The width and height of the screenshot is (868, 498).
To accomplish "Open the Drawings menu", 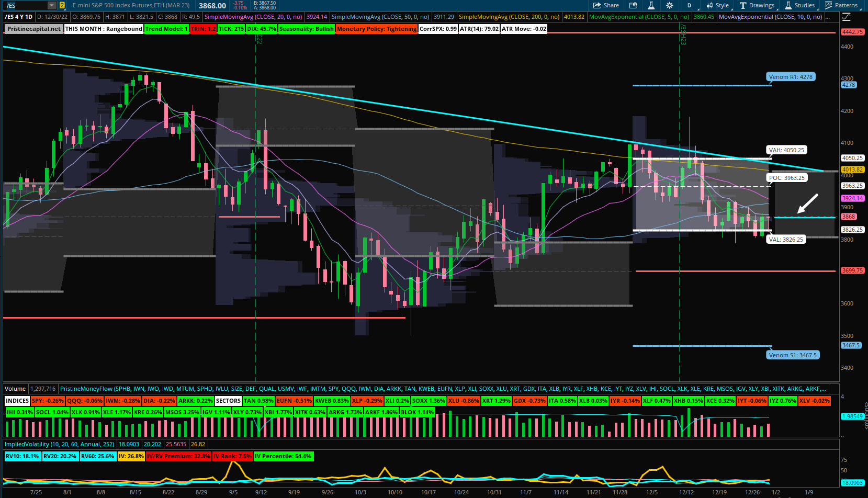I will (x=757, y=5).
